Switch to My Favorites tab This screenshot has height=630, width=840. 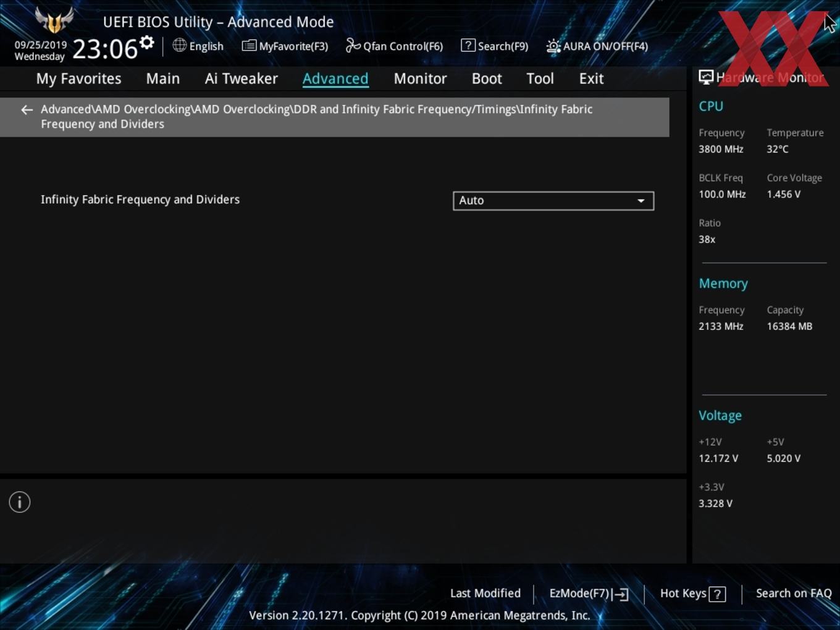[x=78, y=78]
